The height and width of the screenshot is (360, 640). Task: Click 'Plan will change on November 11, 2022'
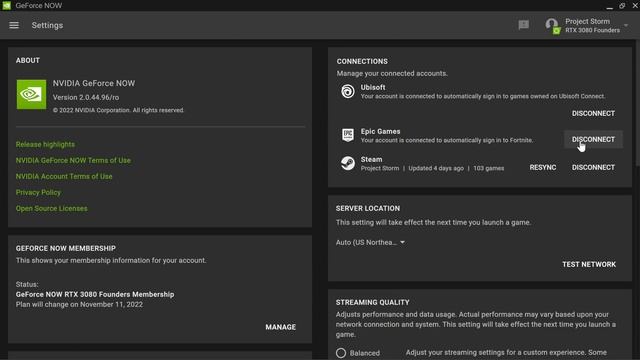click(x=79, y=304)
